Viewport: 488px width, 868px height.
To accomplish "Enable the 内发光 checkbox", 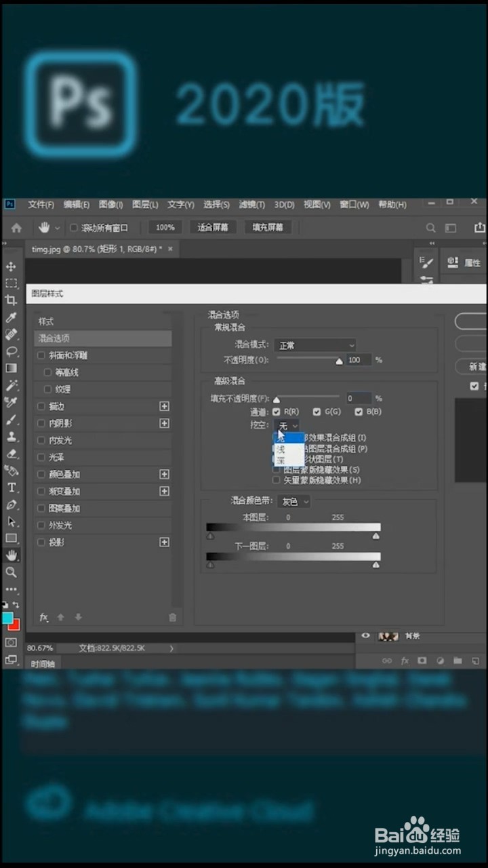I will (41, 440).
